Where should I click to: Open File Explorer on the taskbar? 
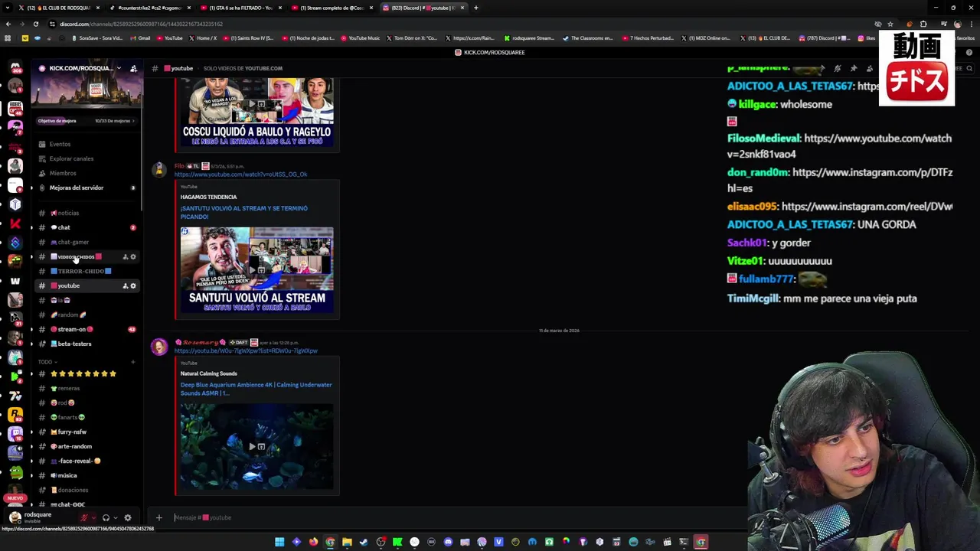347,542
